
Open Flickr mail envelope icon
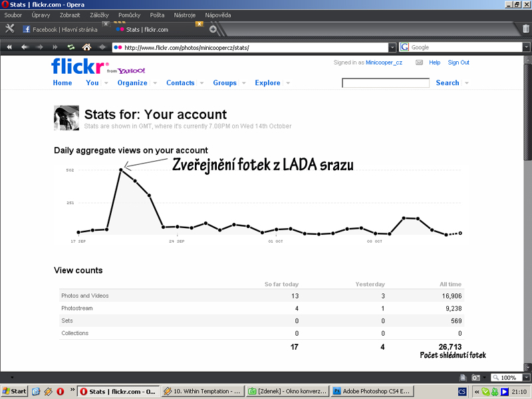pyautogui.click(x=419, y=63)
